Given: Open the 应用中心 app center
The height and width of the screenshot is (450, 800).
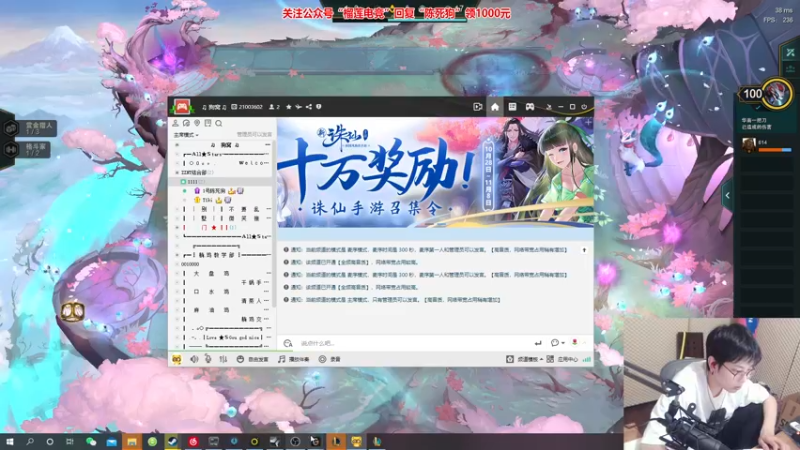Looking at the screenshot, I should [x=562, y=359].
